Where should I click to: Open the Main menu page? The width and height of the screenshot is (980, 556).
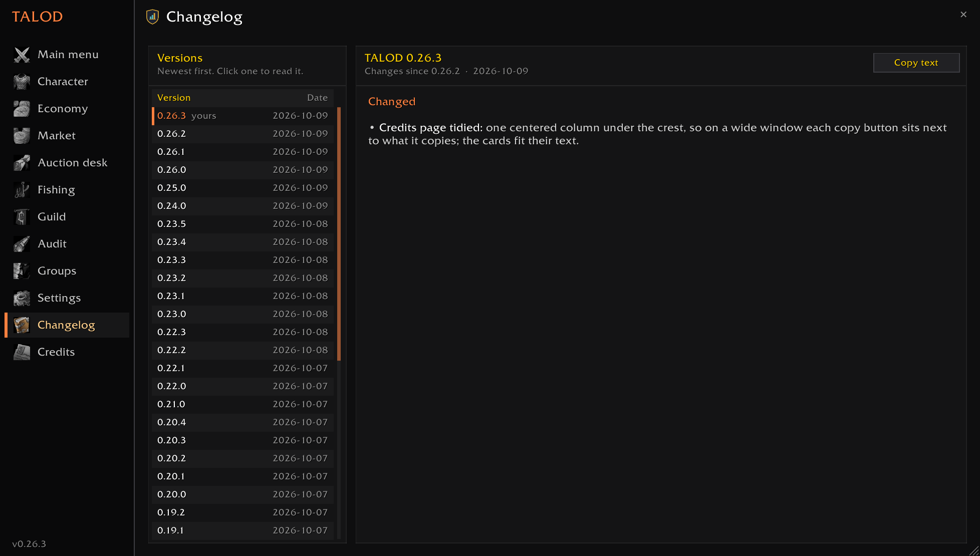67,55
